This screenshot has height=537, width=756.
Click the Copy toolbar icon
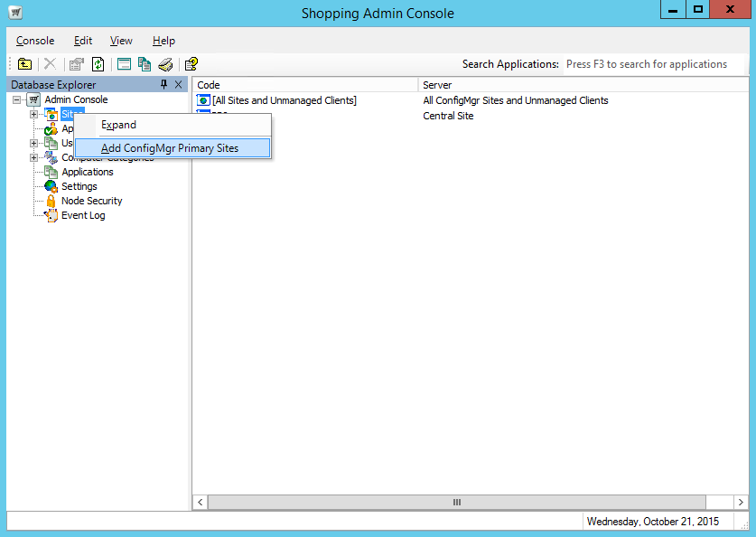tap(145, 64)
